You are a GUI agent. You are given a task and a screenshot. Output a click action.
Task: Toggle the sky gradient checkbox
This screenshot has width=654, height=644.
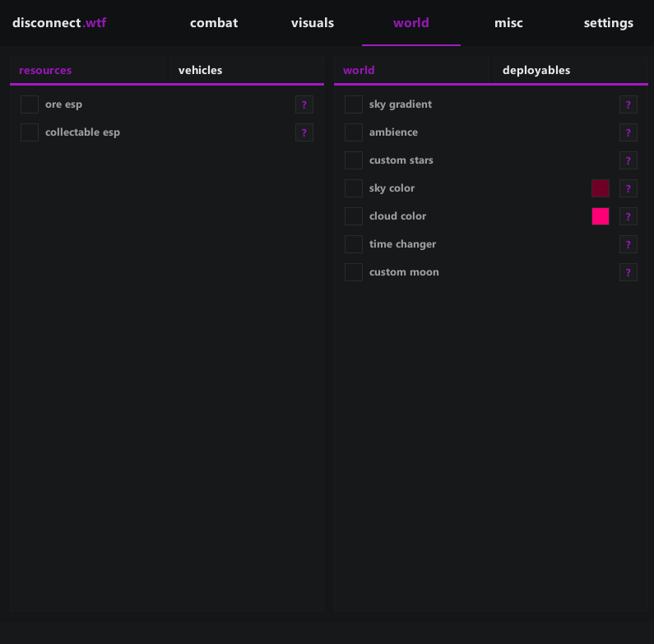click(354, 104)
